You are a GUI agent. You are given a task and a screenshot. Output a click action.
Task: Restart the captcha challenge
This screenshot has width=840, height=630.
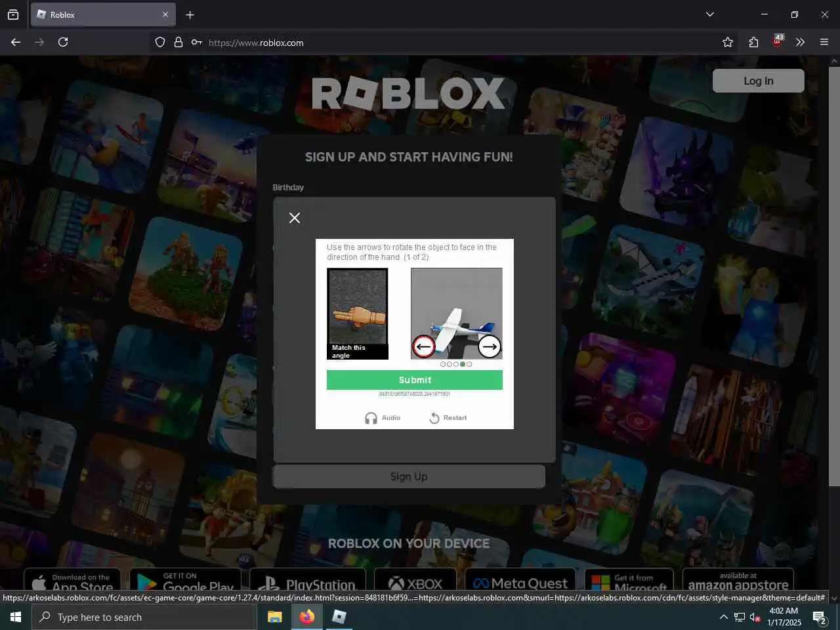tap(448, 418)
